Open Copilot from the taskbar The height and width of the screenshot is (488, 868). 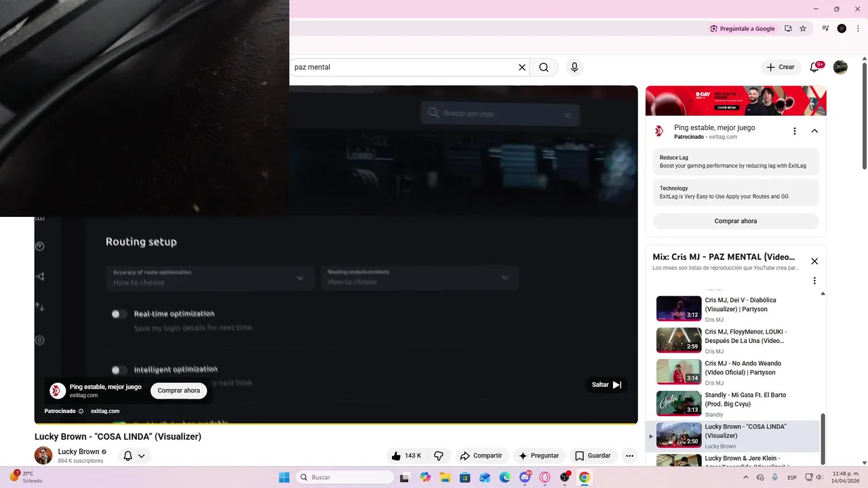tap(425, 477)
